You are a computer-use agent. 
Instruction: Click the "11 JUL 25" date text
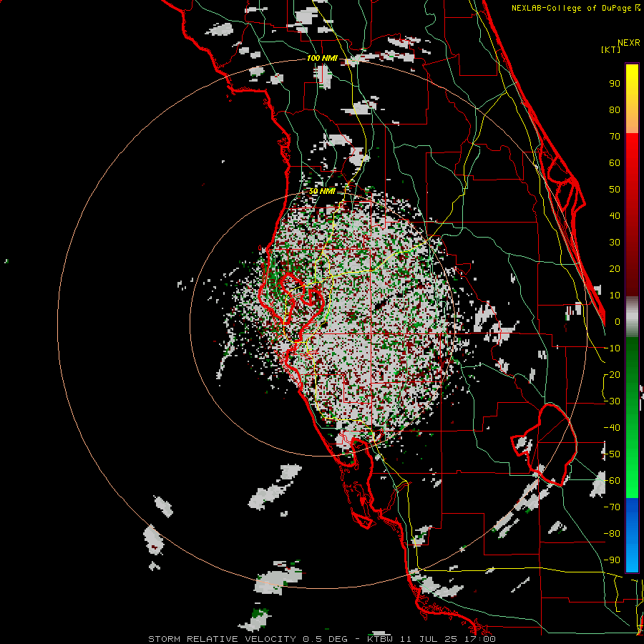tap(429, 639)
